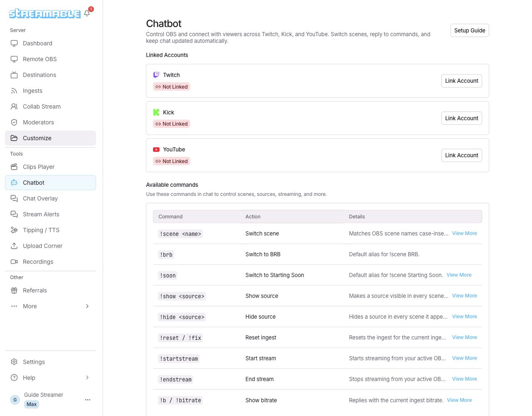Select the Tipping / TTS icon

pos(14,230)
